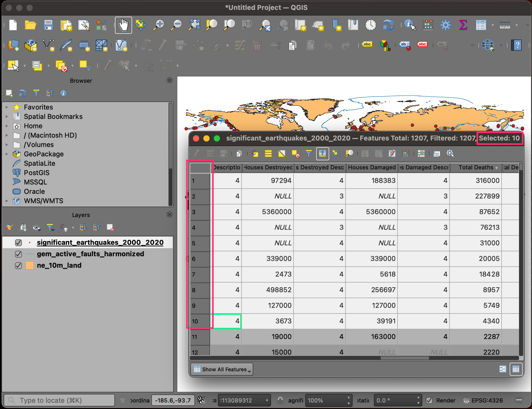The image size is (532, 409).
Task: Expand the Favorites tree item
Action: (7, 107)
